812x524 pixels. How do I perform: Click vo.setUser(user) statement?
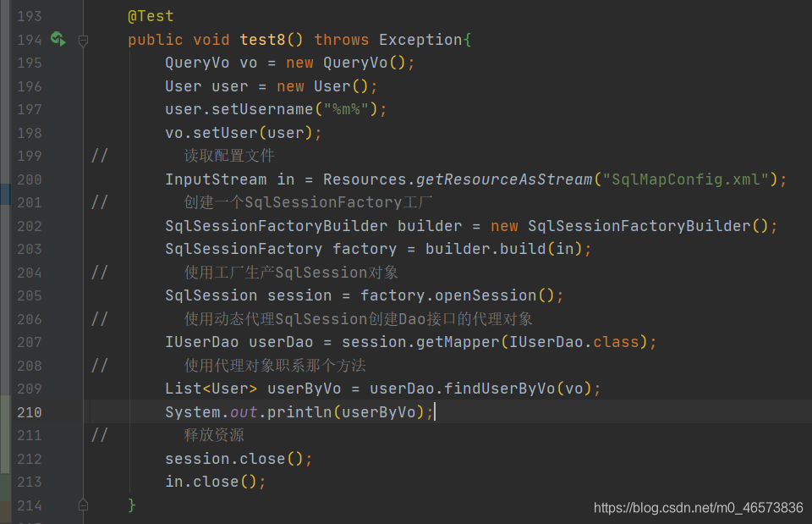[x=244, y=133]
